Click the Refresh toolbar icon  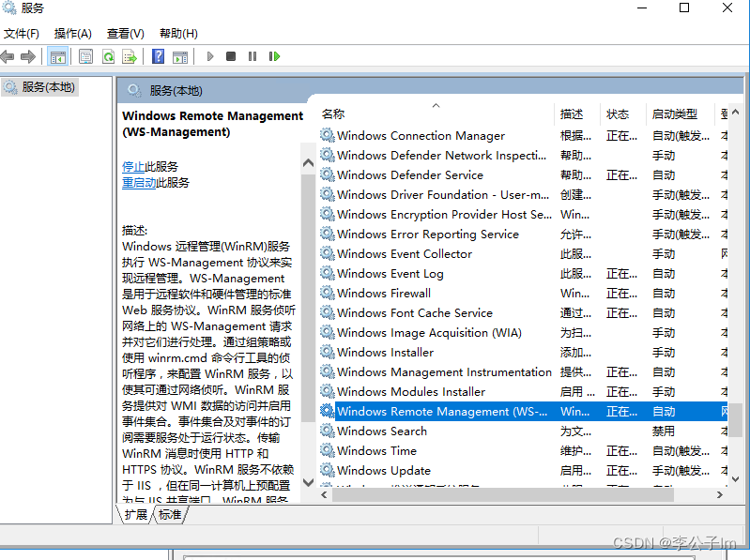pyautogui.click(x=108, y=57)
